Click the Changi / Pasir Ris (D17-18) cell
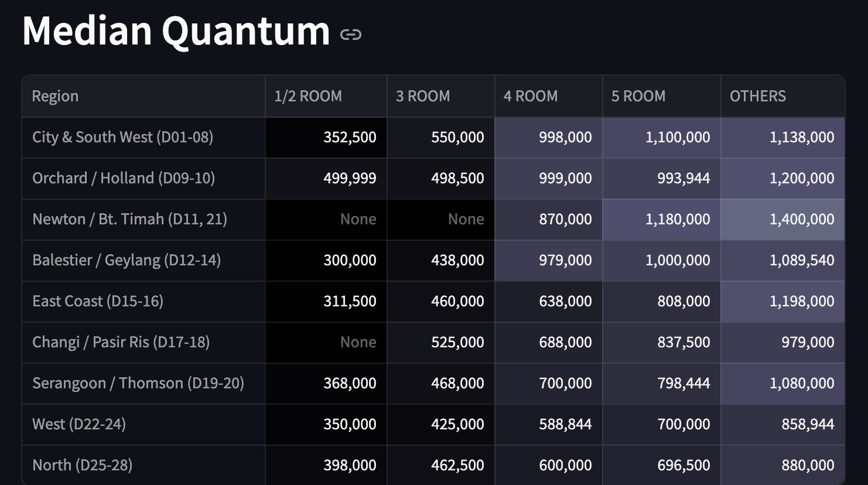 pos(121,342)
